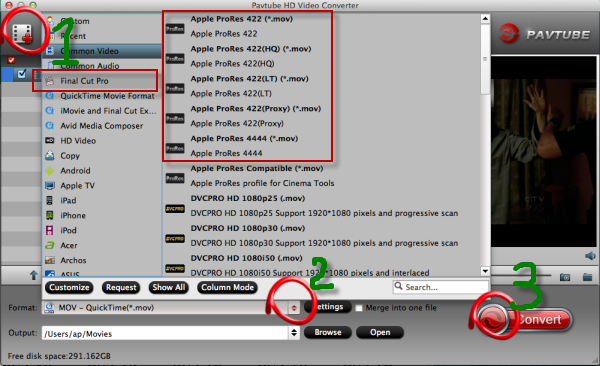Click the Browse button
The height and width of the screenshot is (366, 600).
pos(328,332)
